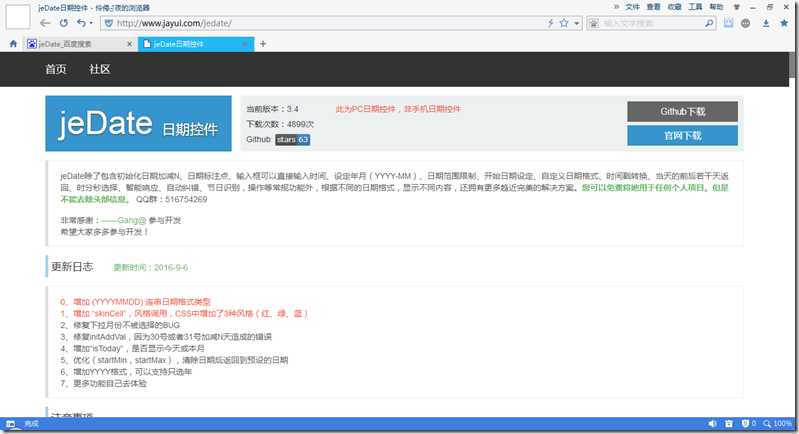Close the jeDate_百度搜索 tab
Image resolution: width=799 pixels, height=434 pixels.
pyautogui.click(x=129, y=44)
